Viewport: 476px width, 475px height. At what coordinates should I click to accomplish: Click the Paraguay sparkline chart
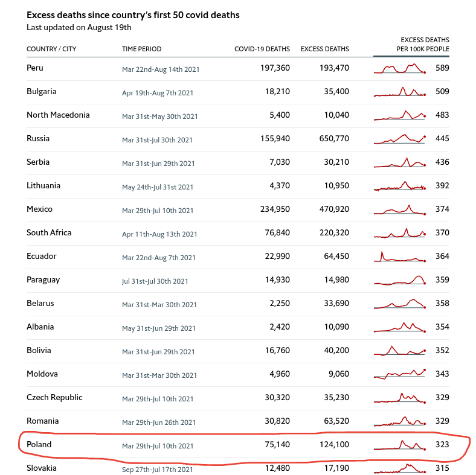pyautogui.click(x=400, y=280)
